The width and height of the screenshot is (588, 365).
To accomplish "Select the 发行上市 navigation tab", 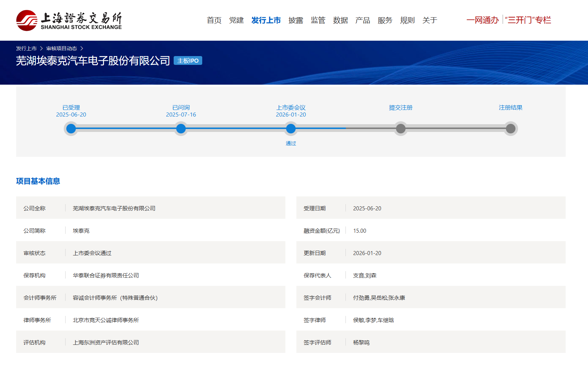I will coord(266,20).
